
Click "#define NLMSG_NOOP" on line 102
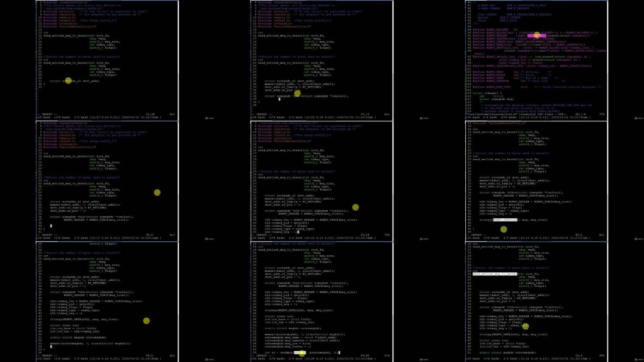tap(488, 72)
